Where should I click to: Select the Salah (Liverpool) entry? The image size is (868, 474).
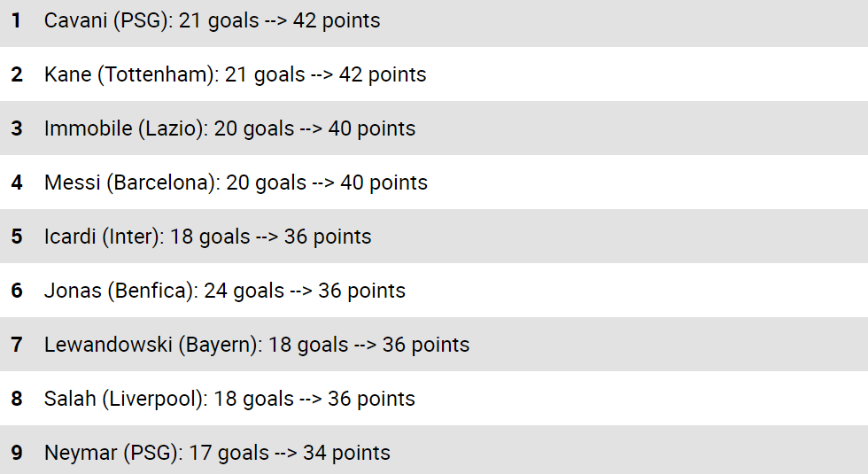click(229, 399)
